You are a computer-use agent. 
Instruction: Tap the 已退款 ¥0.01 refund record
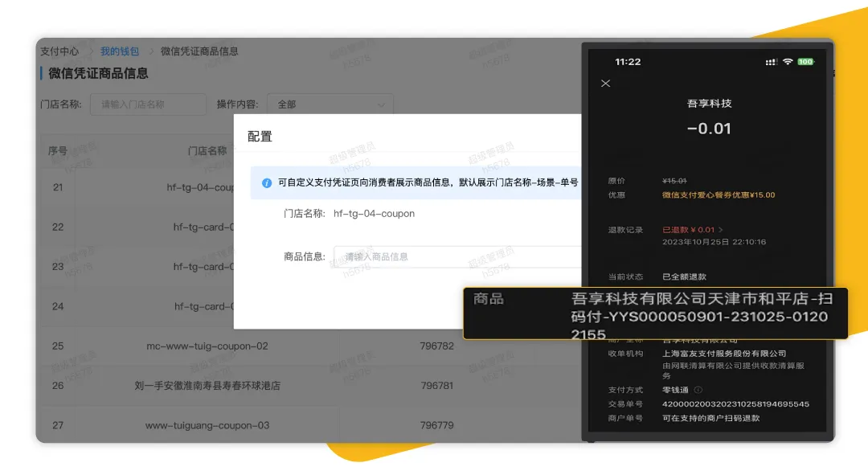pos(688,230)
